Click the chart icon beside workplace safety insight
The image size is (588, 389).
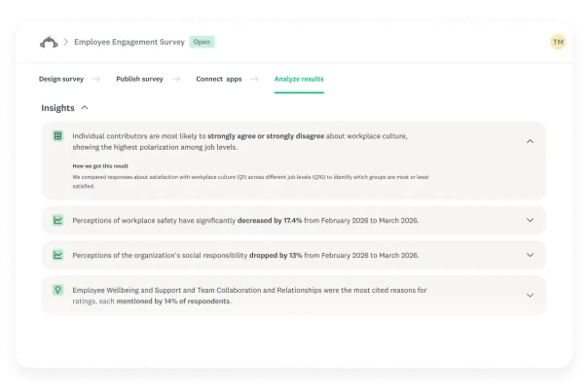[x=57, y=220]
